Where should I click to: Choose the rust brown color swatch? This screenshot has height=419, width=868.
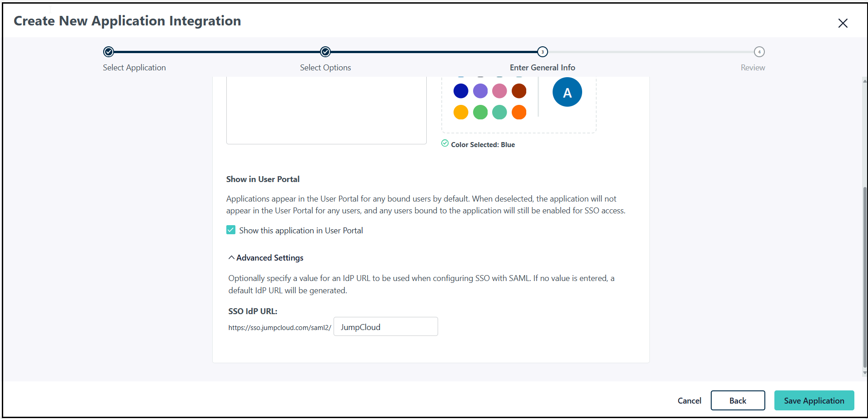(519, 91)
